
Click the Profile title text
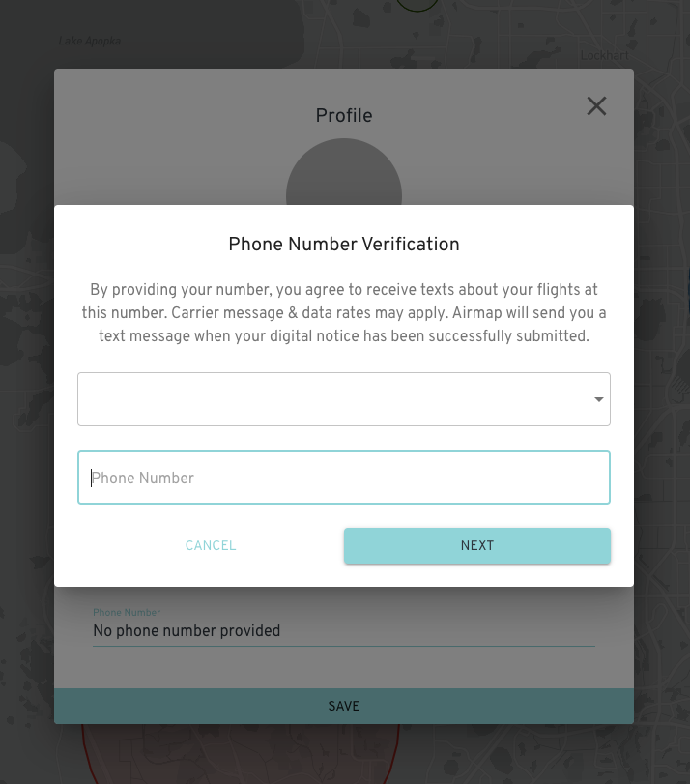344,116
